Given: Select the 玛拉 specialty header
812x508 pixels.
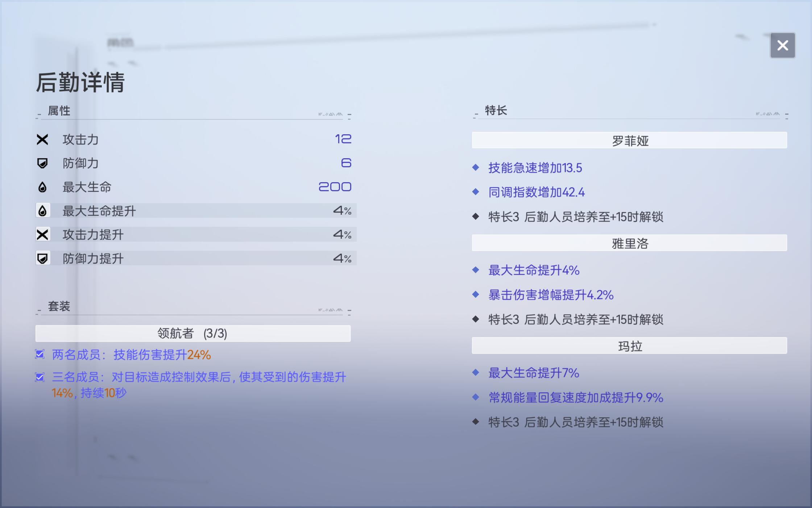Looking at the screenshot, I should coord(629,345).
